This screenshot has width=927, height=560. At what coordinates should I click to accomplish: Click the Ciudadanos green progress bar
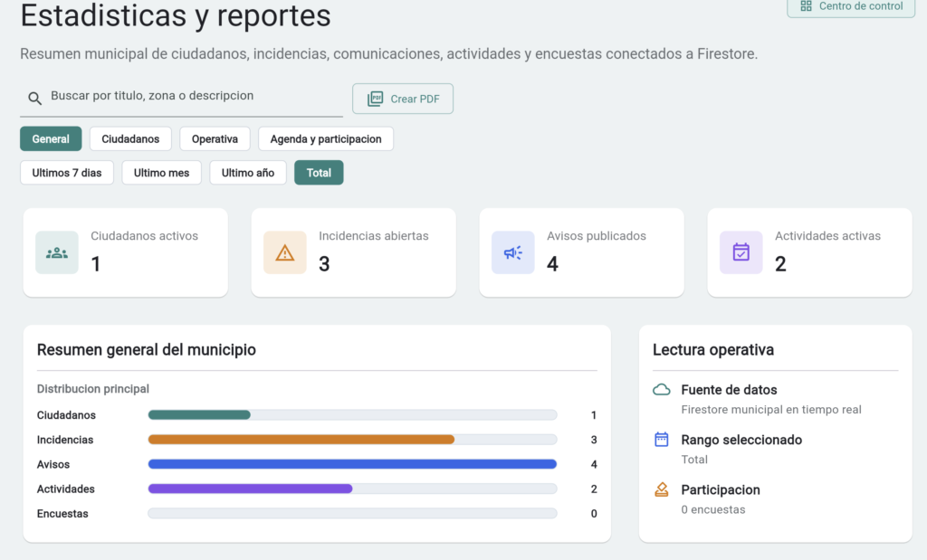coord(199,414)
